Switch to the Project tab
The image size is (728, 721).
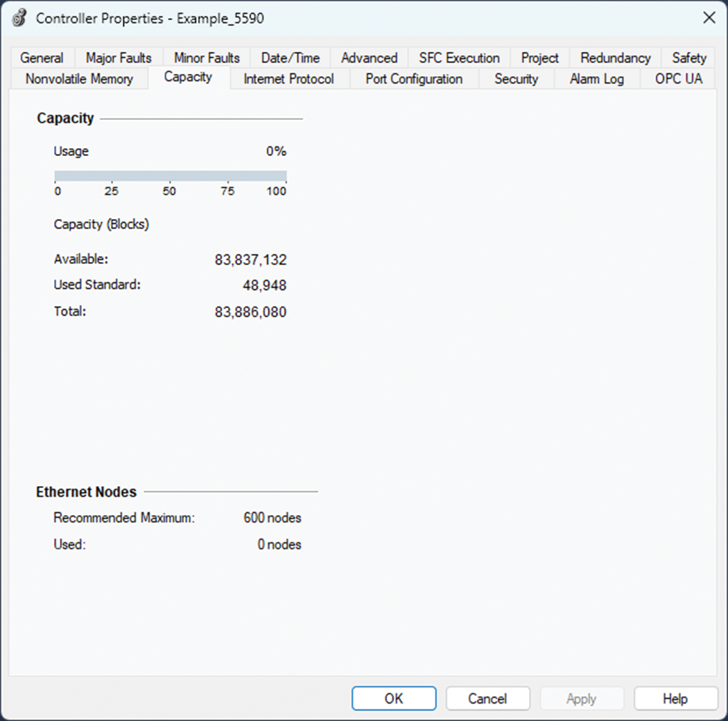click(x=539, y=58)
